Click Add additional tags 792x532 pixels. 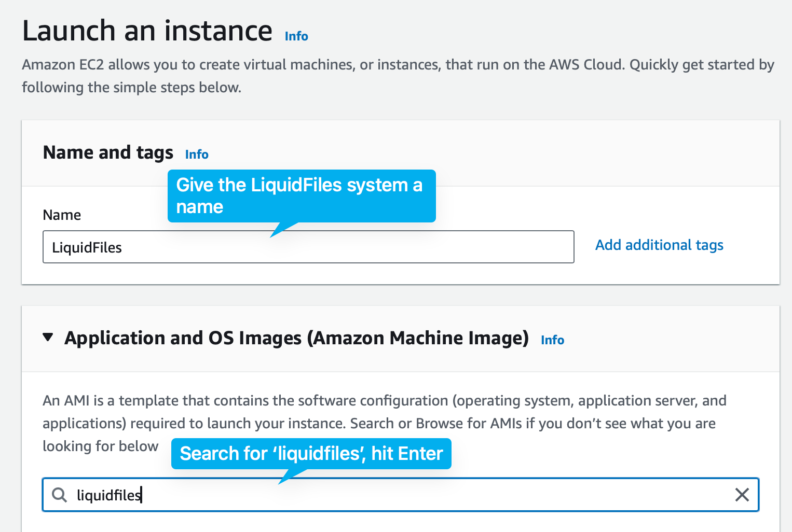(659, 245)
